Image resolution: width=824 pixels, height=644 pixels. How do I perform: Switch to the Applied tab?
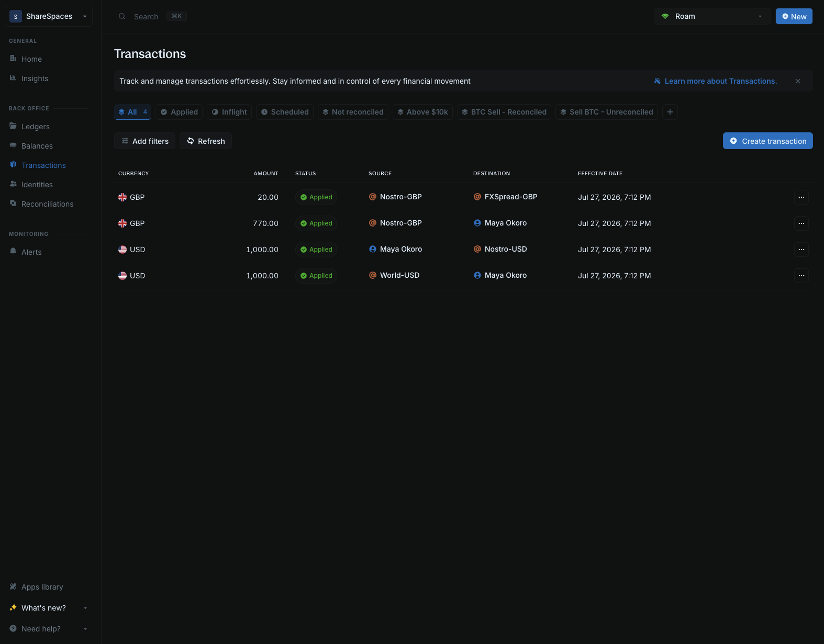179,112
